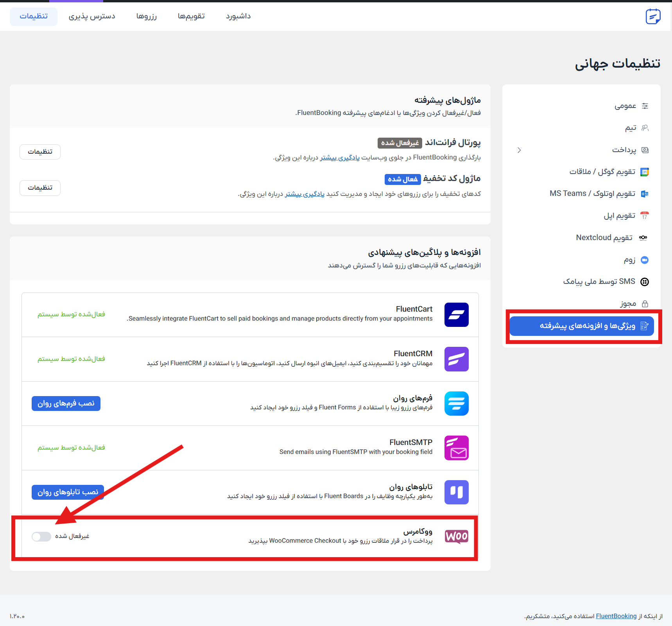Open تنظیمات for ماژول کد تخفیف

pyautogui.click(x=40, y=188)
